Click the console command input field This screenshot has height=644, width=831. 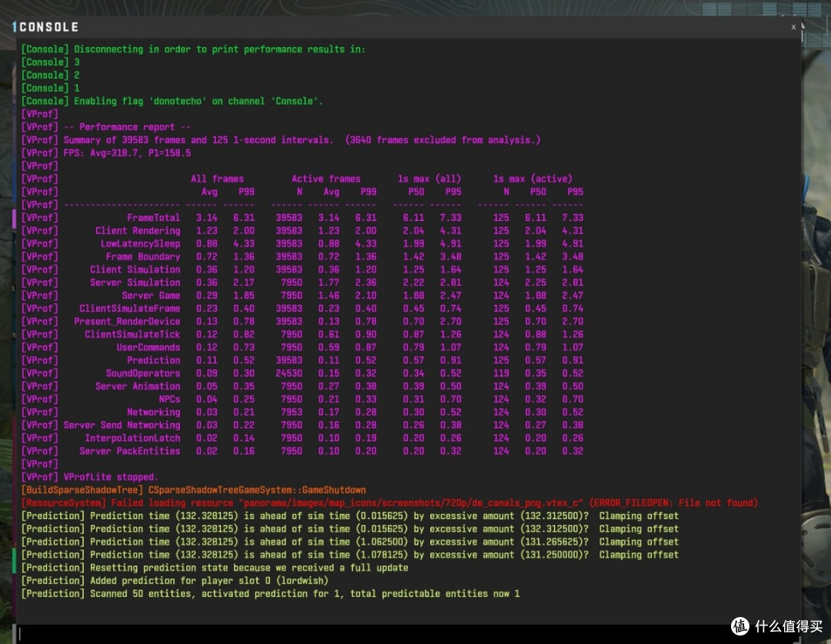408,634
